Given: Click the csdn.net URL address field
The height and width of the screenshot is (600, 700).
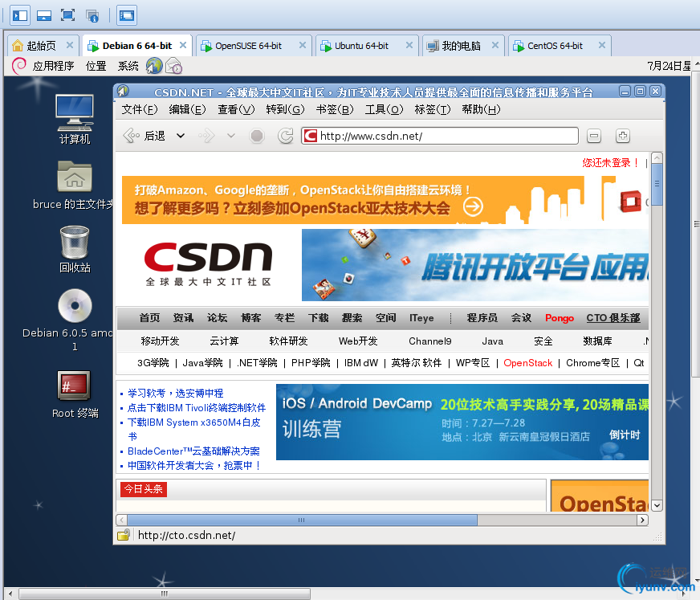Looking at the screenshot, I should (440, 136).
